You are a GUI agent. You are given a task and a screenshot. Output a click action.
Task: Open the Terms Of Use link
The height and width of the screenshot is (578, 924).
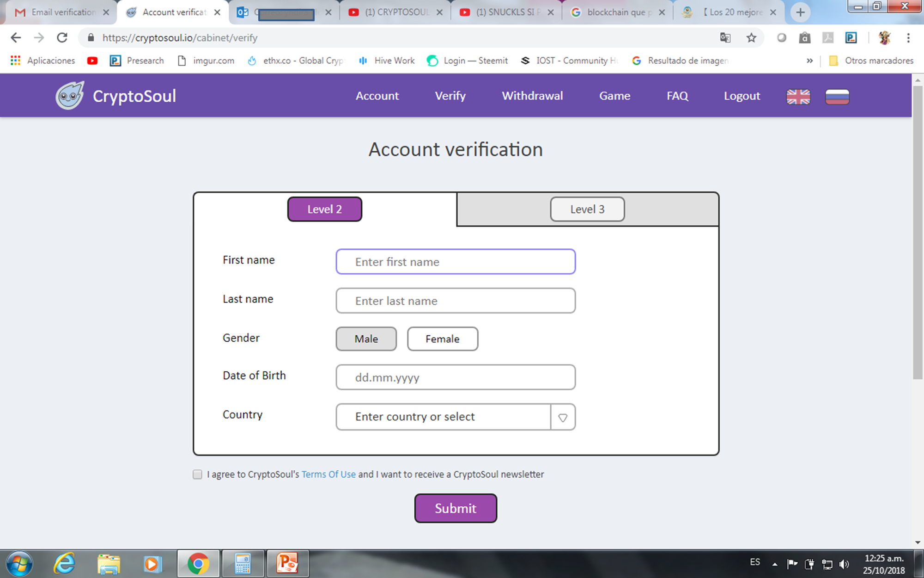pos(328,474)
